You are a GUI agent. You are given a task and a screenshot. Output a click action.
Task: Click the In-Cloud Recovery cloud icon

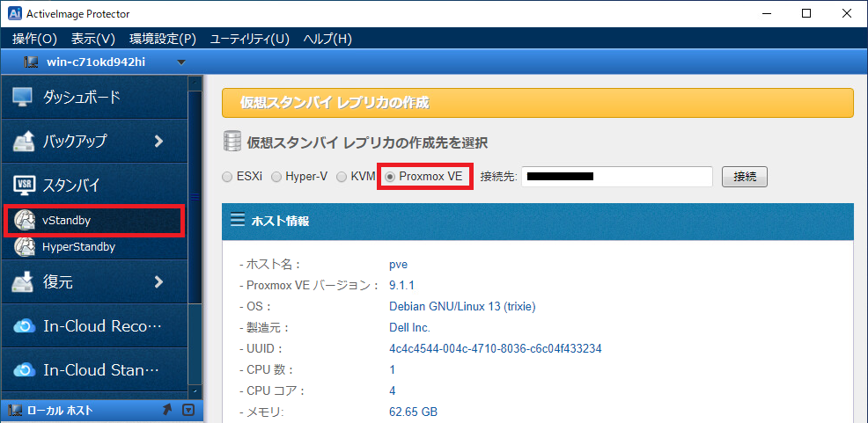(x=23, y=326)
